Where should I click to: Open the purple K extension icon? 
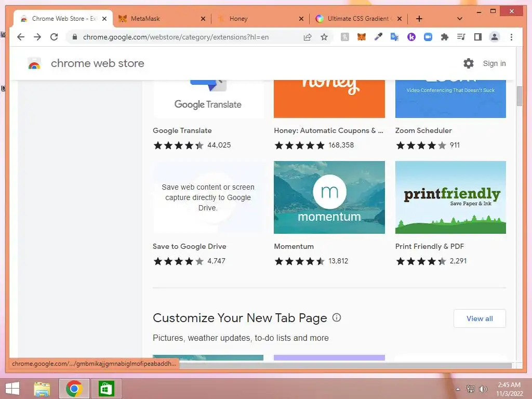pos(411,37)
